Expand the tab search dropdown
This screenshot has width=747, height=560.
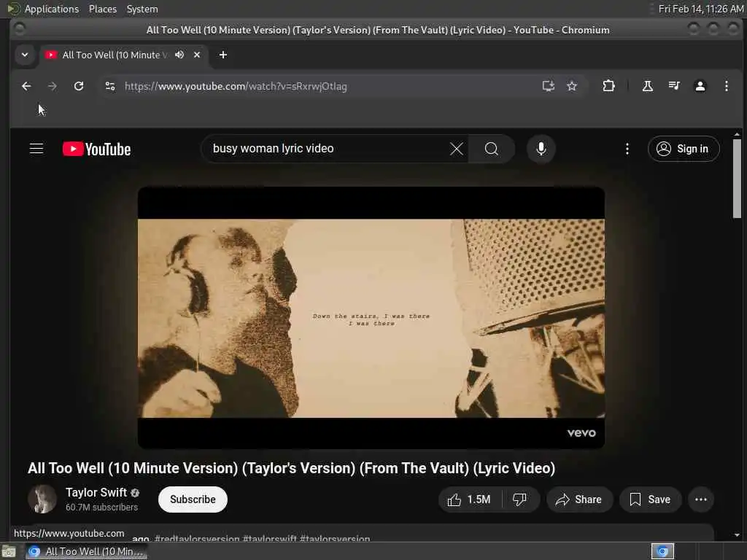pos(25,55)
